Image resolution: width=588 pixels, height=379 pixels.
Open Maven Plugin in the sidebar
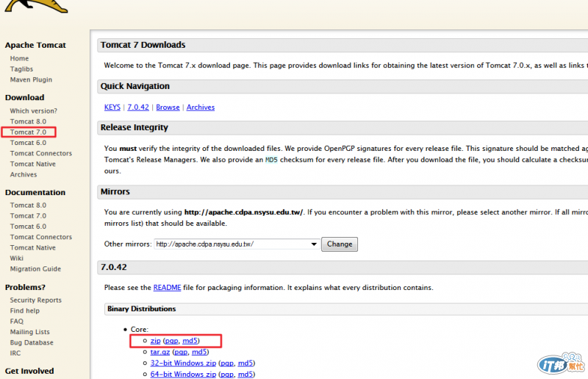tap(31, 79)
